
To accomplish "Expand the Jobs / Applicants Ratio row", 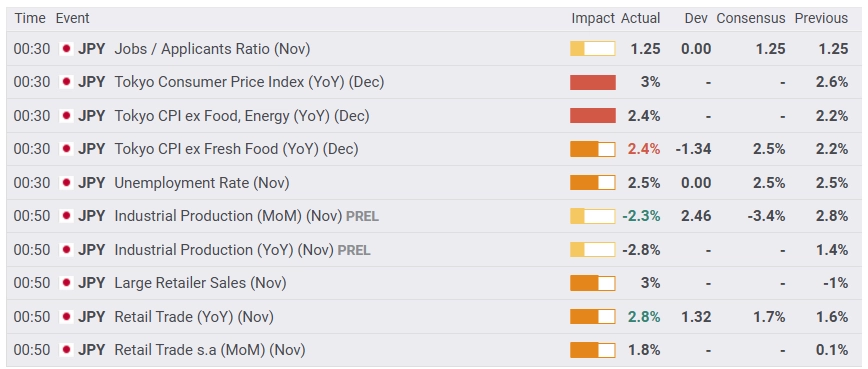I will [x=434, y=49].
